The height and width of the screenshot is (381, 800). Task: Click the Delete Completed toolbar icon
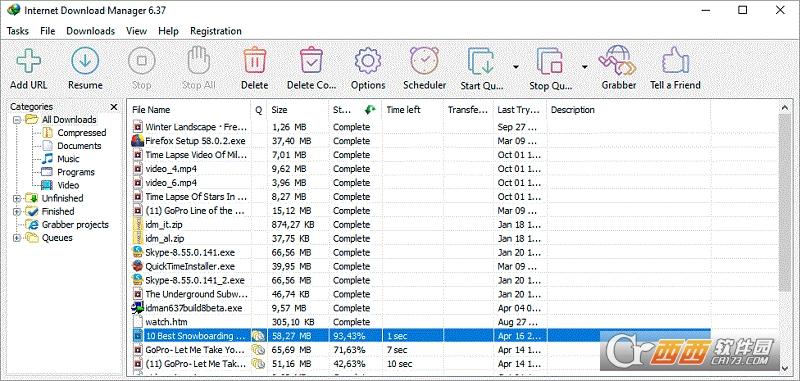[311, 61]
